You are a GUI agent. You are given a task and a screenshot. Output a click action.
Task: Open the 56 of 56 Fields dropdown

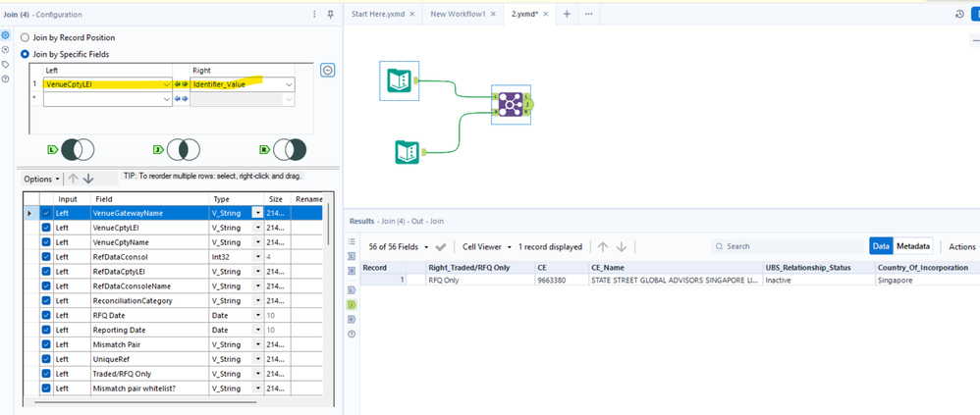399,247
